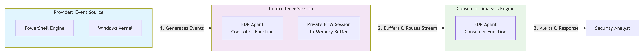This screenshot has height=56, width=644.
Task: Click the EDR Agent Controller Function box
Action: (252, 28)
